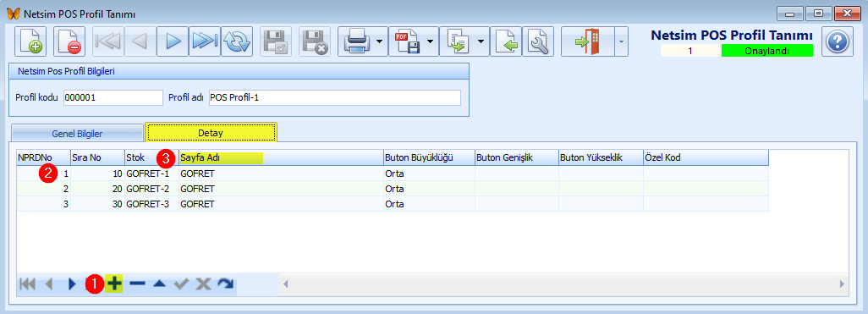The height and width of the screenshot is (314, 868).
Task: Click the import page icon with left arrow
Action: tap(505, 42)
